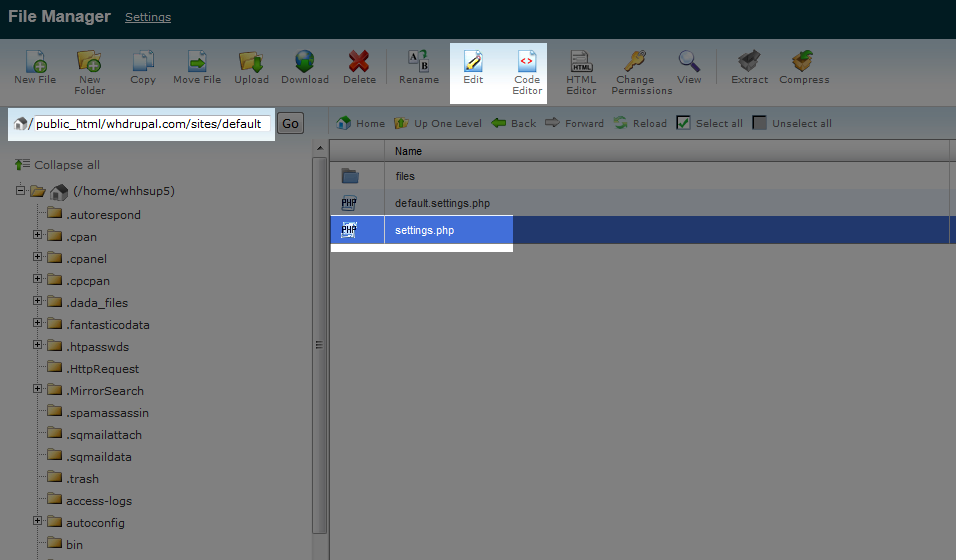Image resolution: width=956 pixels, height=560 pixels.
Task: Toggle the Unselect all checkbox
Action: pos(760,123)
